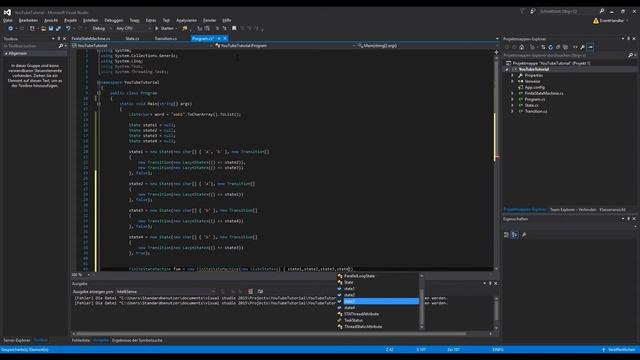Toggle auto-hide pin on Toolbox panel
Screen dimensions: 640x360
[59, 39]
